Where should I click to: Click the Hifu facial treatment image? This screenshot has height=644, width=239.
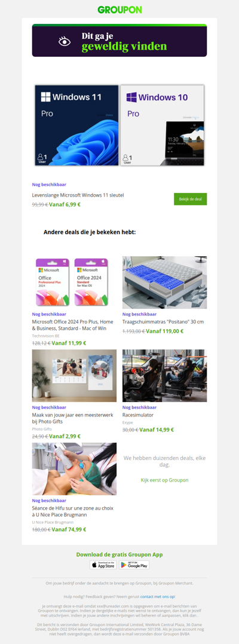tap(74, 469)
